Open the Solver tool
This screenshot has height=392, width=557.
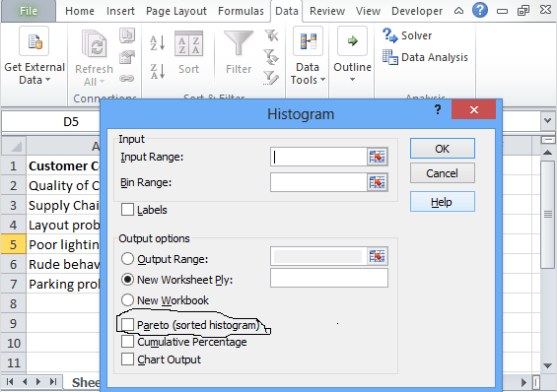pos(407,35)
